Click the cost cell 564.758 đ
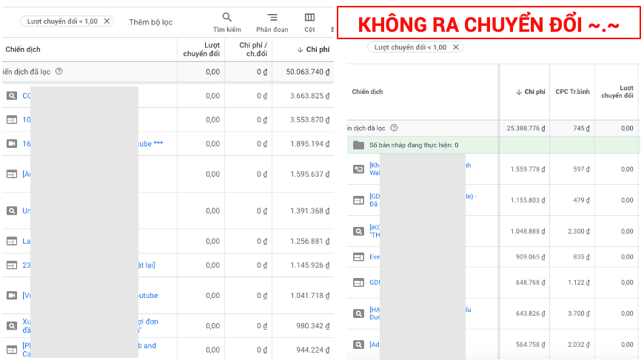This screenshot has height=363, width=644. pyautogui.click(x=531, y=345)
